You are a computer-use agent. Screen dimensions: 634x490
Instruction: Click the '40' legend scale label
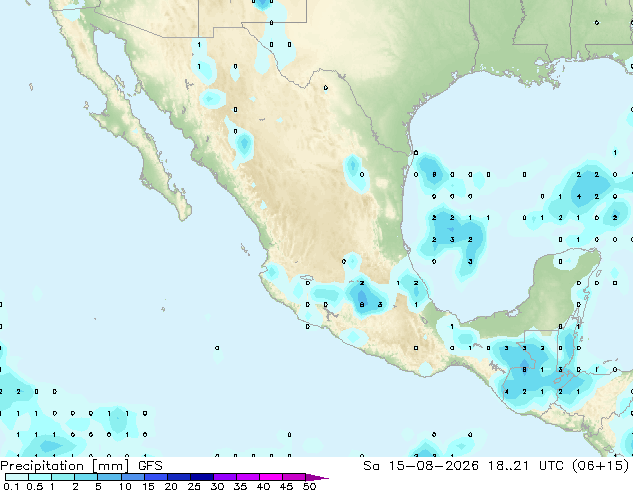263,486
